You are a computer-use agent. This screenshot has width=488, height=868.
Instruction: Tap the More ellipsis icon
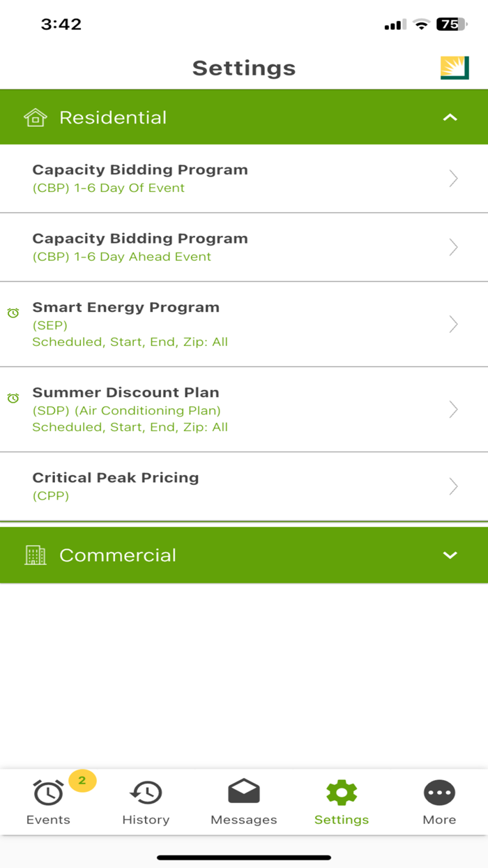tap(439, 793)
